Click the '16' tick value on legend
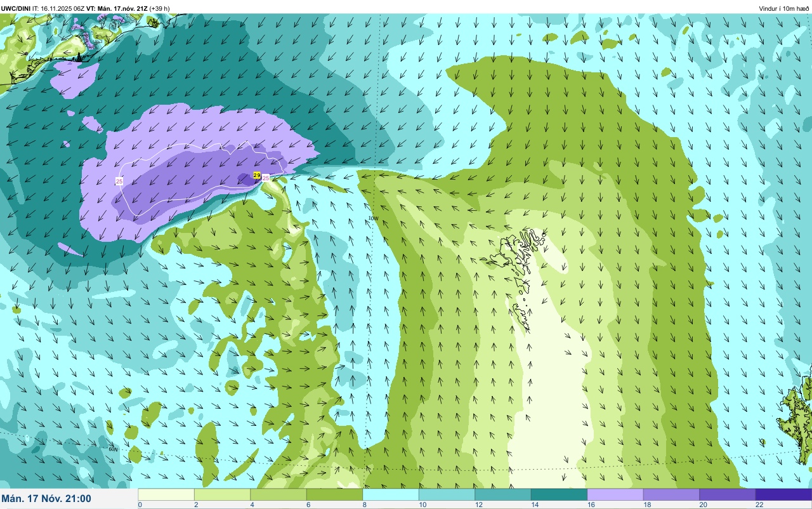The image size is (812, 509). pos(591,505)
